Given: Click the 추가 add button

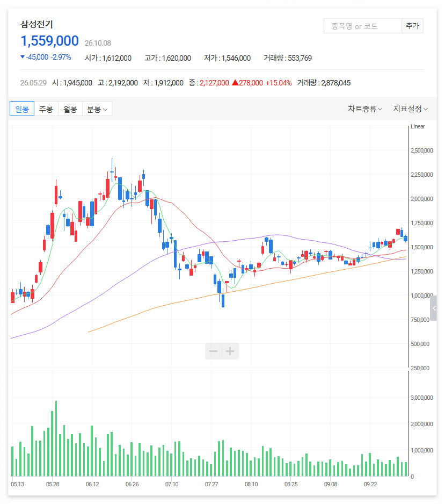Looking at the screenshot, I should (413, 26).
